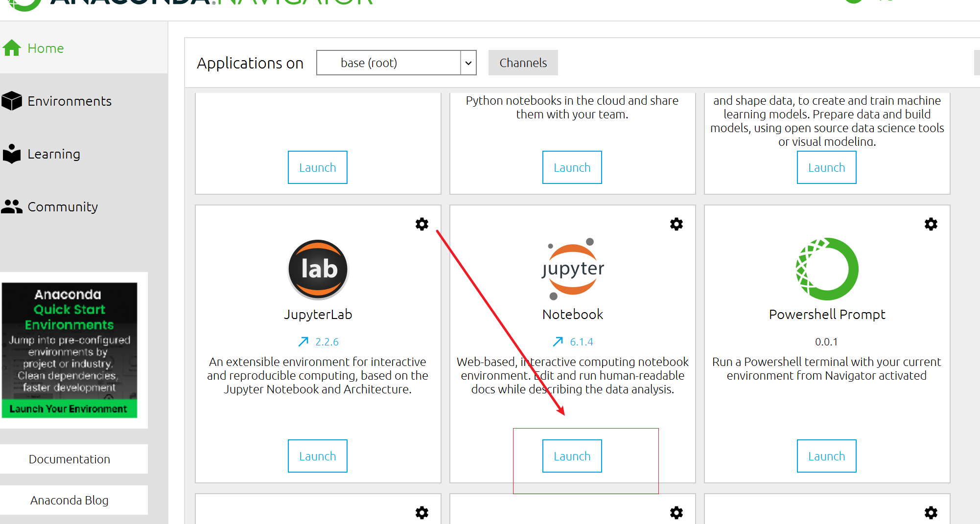
Task: Click the Learning book icon
Action: click(x=12, y=154)
